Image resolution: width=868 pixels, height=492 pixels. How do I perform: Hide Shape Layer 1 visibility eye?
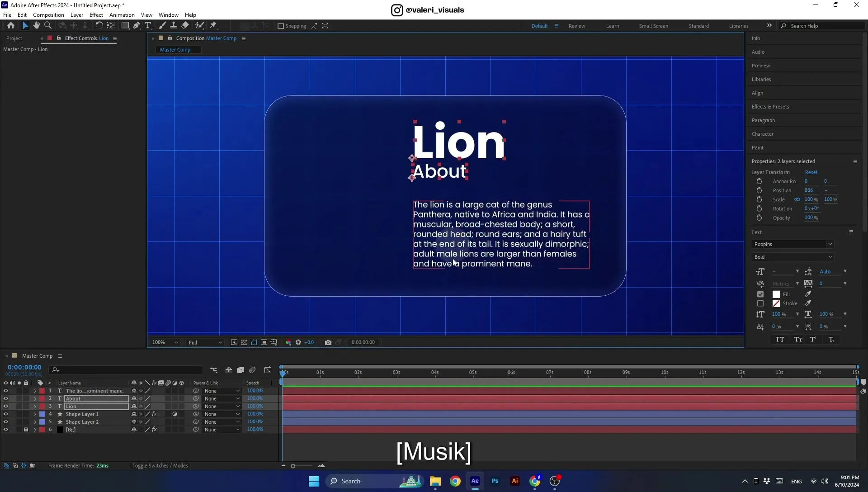6,414
